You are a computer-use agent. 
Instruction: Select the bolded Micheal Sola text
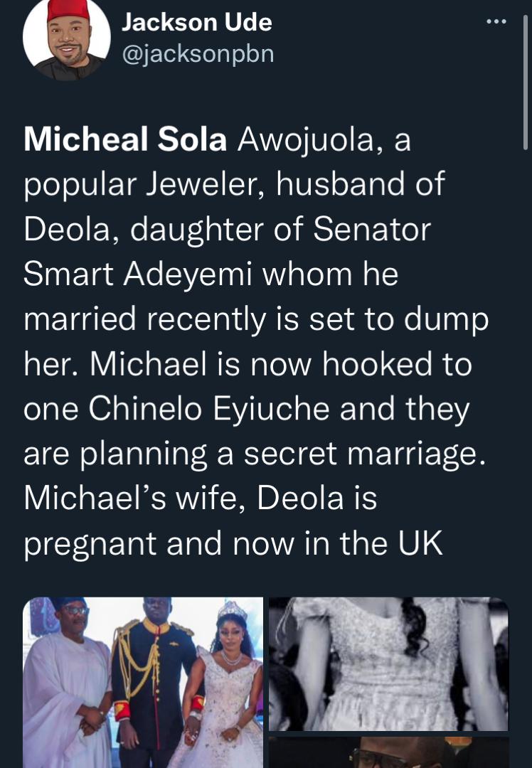[x=124, y=139]
